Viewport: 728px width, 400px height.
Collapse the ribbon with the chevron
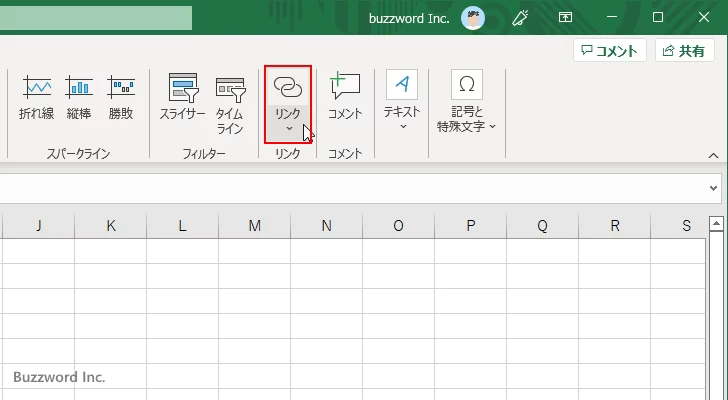click(x=713, y=155)
